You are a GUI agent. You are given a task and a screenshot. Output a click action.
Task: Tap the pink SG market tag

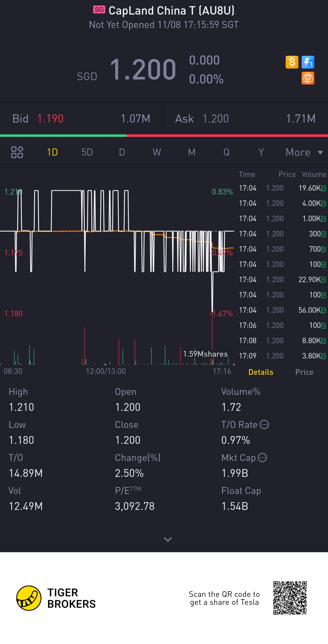pyautogui.click(x=99, y=10)
